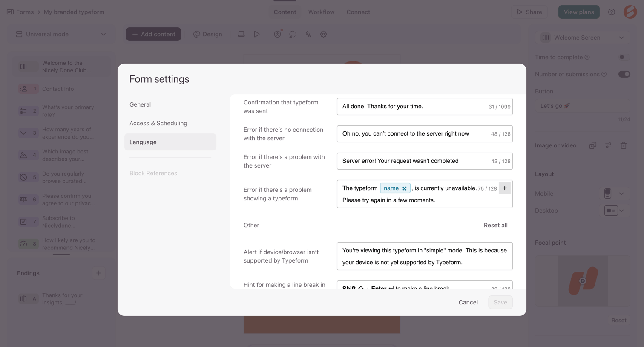Click Reset under focal point
The width and height of the screenshot is (644, 347).
[x=619, y=320]
